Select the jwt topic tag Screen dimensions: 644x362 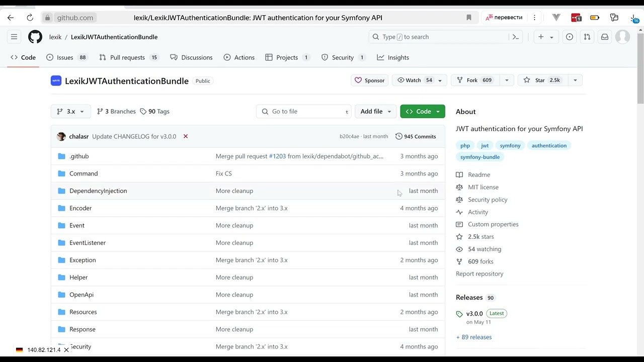pos(485,146)
